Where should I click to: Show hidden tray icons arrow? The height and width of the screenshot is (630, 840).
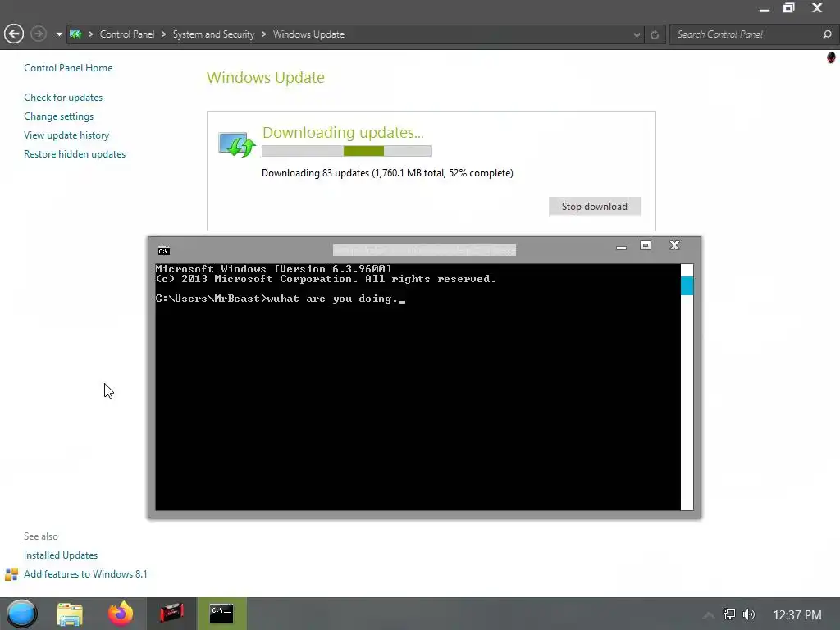(708, 615)
